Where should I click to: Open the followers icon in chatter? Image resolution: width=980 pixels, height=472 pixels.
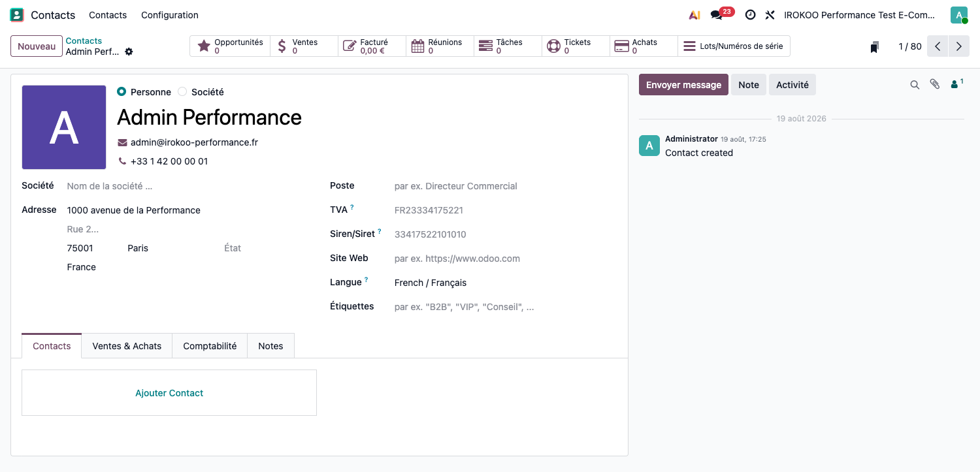pos(957,84)
